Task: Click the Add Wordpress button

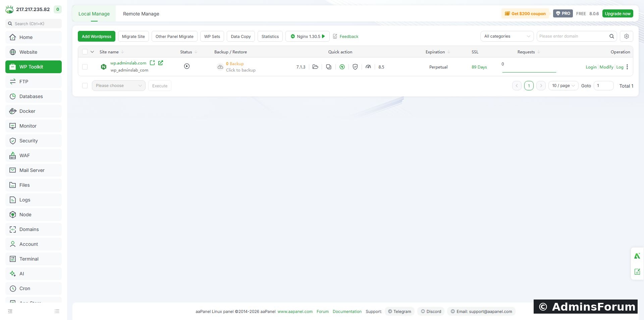Action: click(97, 36)
